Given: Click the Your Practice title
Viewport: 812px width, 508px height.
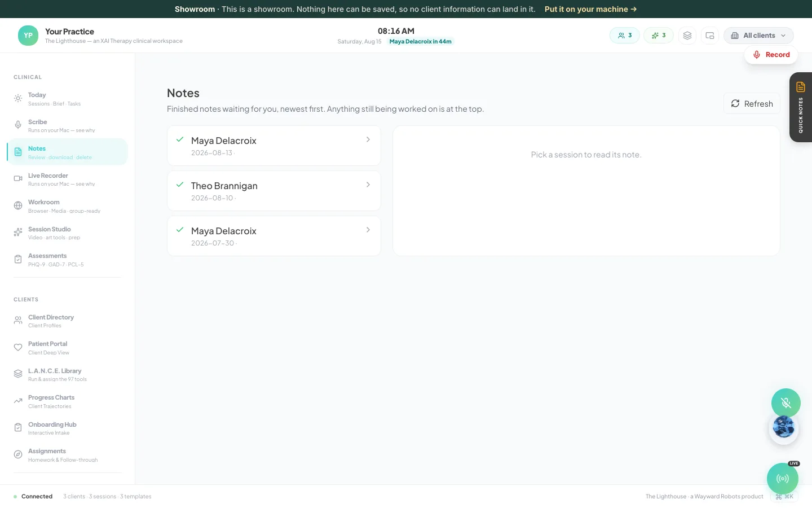Looking at the screenshot, I should [69, 32].
